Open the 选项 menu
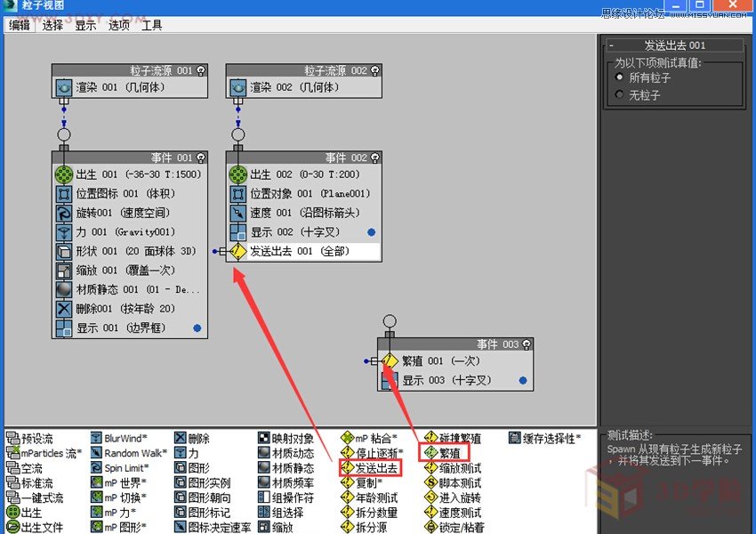This screenshot has height=534, width=756. click(119, 25)
